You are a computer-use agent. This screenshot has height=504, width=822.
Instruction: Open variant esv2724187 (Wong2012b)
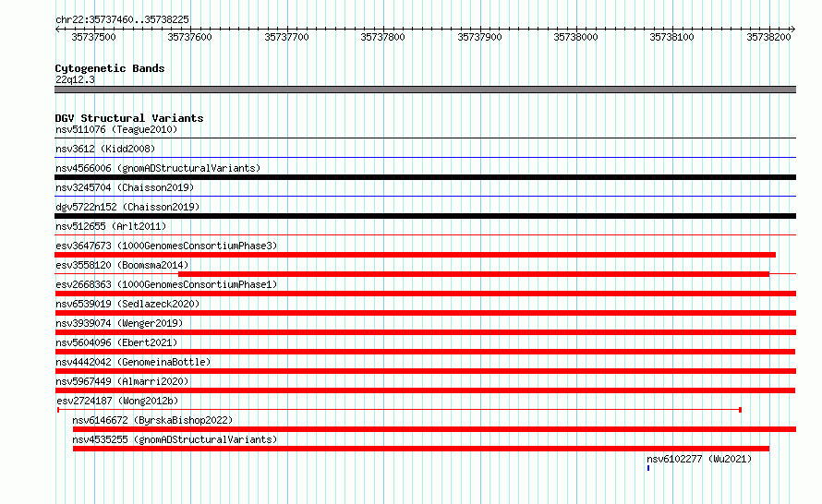(117, 401)
